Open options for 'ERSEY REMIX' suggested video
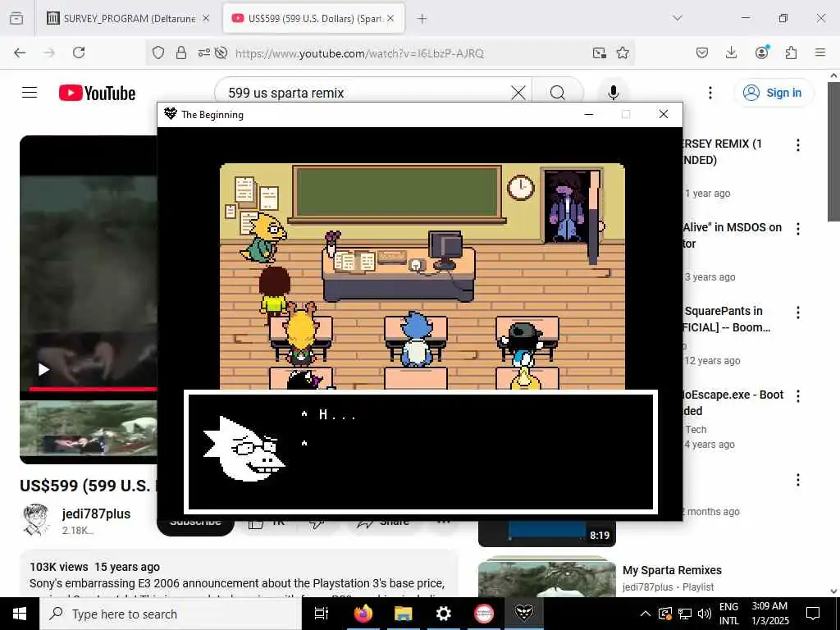The image size is (840, 630). click(x=798, y=144)
